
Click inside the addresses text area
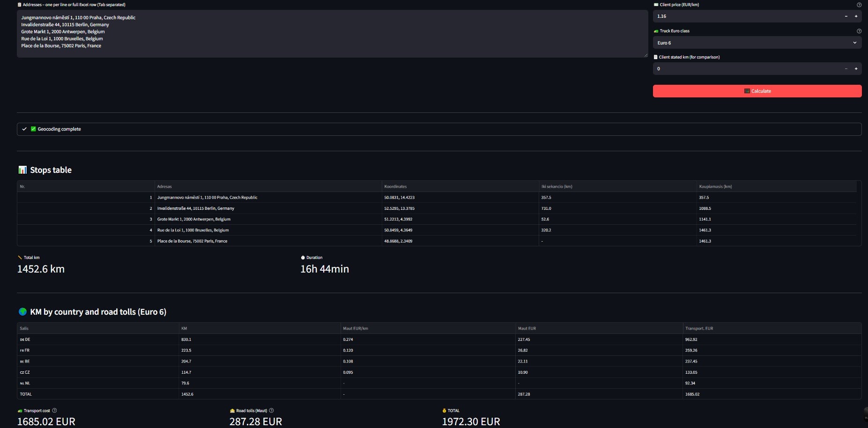(x=328, y=33)
